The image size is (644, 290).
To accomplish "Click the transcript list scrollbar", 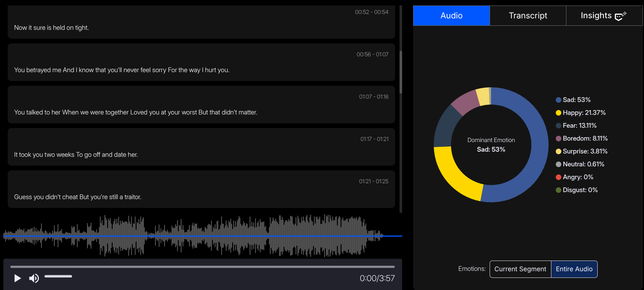I will (x=401, y=72).
